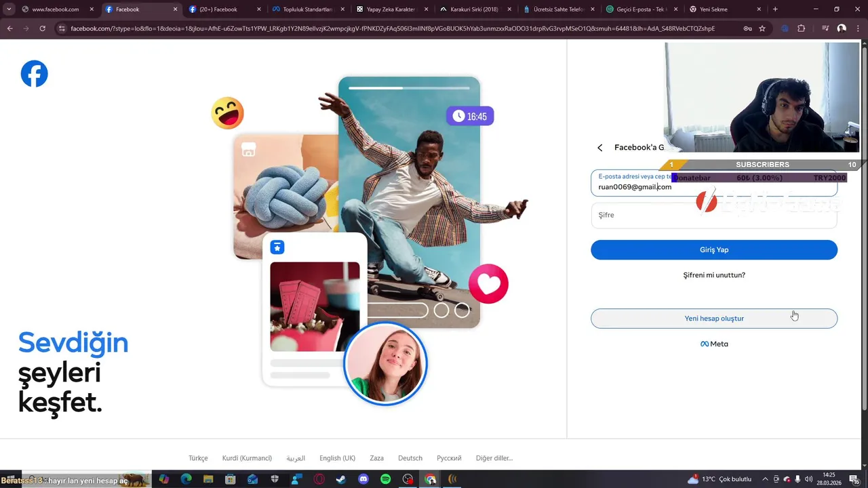Click the heart reaction icon on the illustration

pyautogui.click(x=488, y=284)
